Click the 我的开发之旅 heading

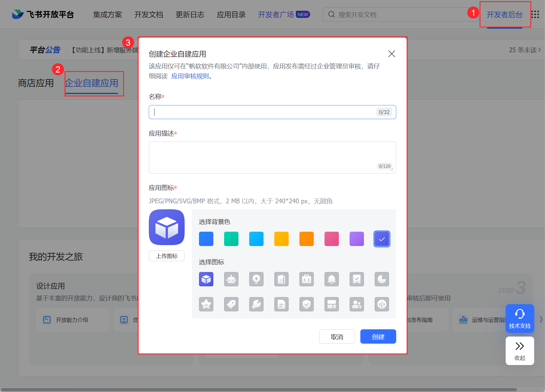point(56,256)
